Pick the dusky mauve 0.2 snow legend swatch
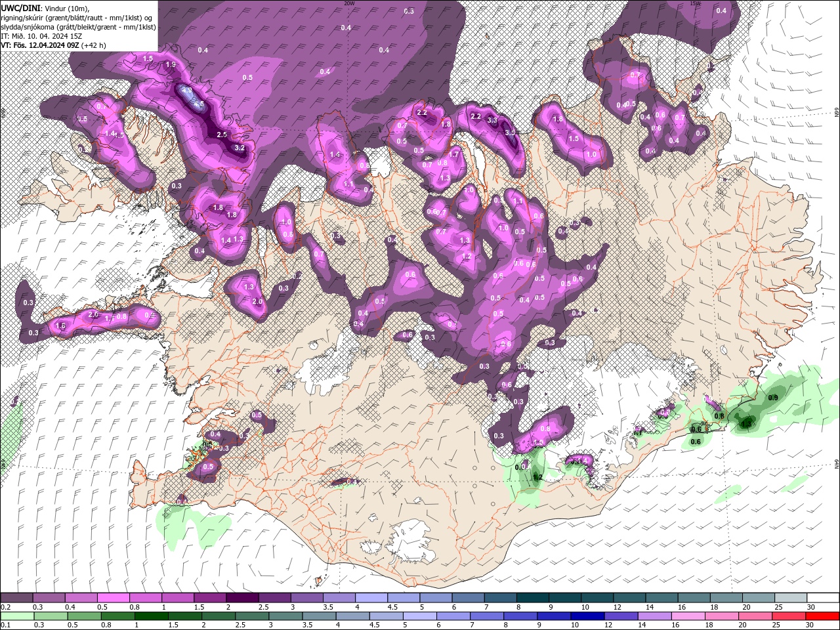This screenshot has width=840, height=630. pos(16,598)
